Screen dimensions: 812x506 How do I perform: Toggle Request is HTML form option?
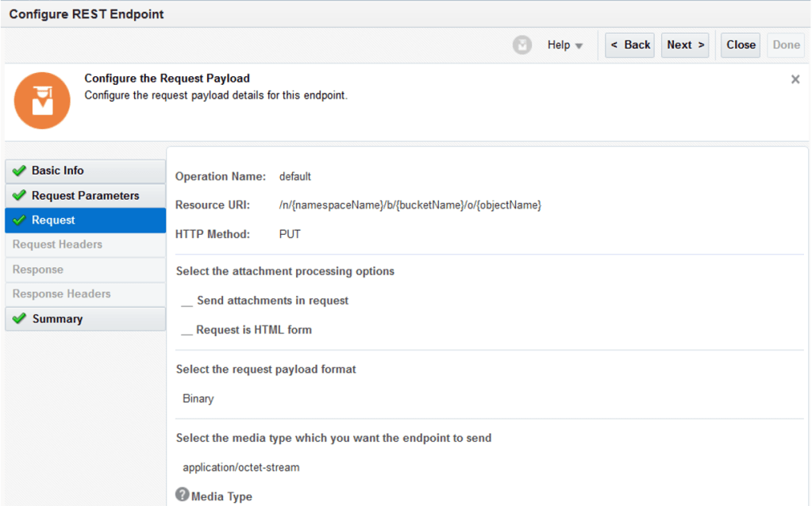[187, 330]
